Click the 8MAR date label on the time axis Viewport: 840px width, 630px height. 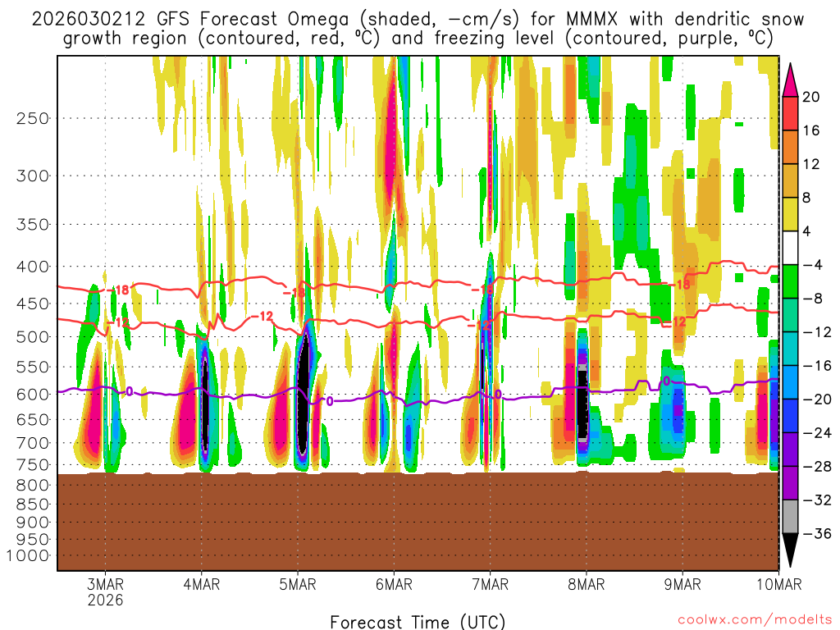coord(586,584)
